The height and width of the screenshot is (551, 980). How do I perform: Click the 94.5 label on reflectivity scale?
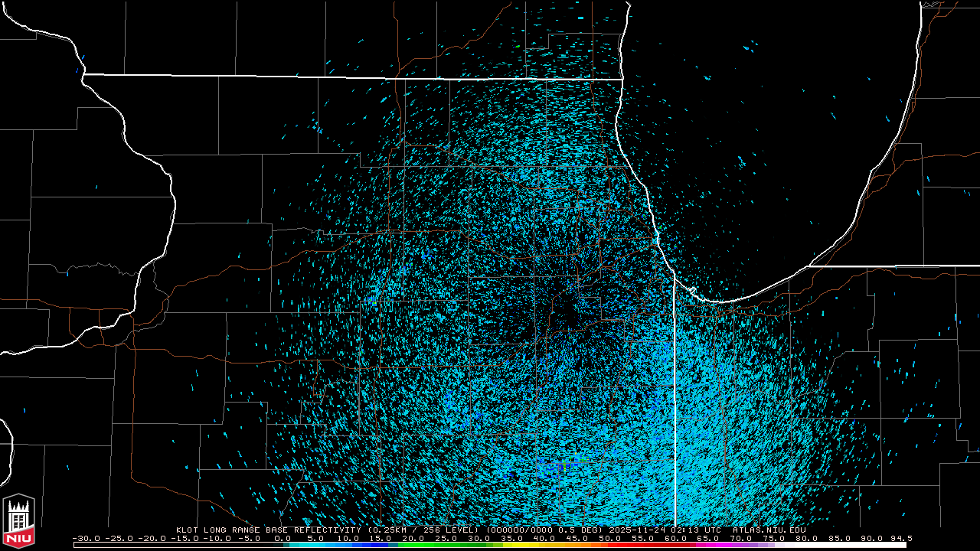click(x=897, y=538)
